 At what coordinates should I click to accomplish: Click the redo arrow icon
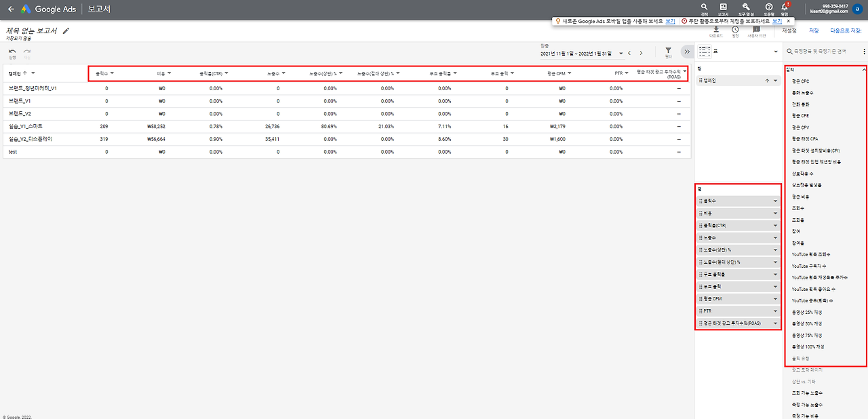tap(27, 53)
